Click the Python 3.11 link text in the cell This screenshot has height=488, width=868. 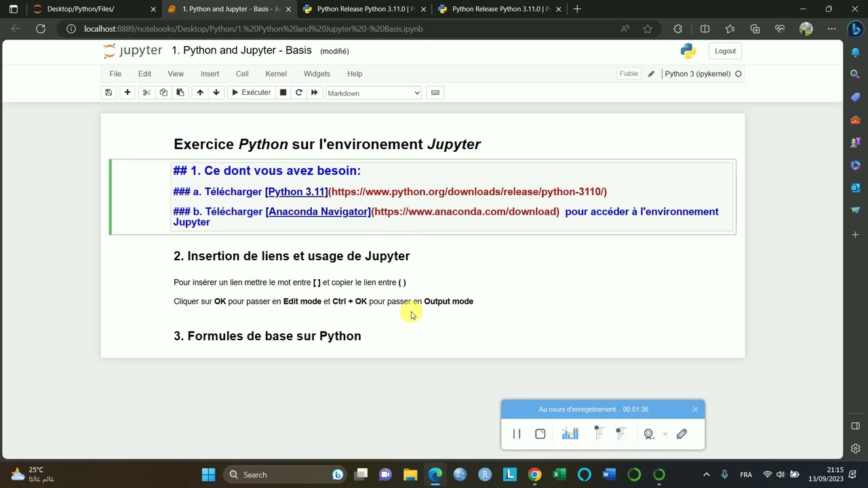[296, 192]
